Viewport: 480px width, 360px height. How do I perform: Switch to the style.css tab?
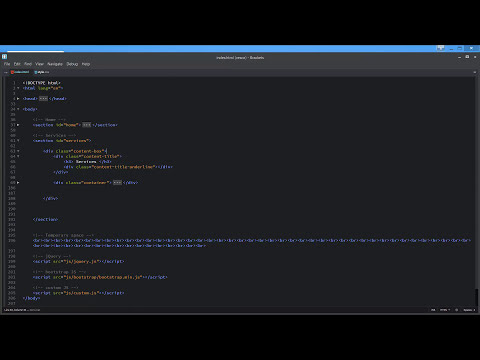pyautogui.click(x=42, y=72)
